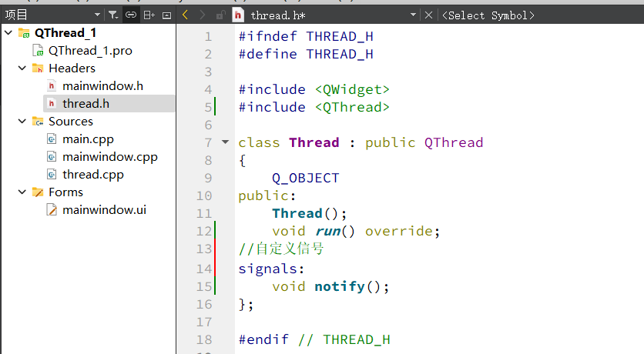
Task: Click '#endif // THREAD_H' line
Action: [314, 339]
